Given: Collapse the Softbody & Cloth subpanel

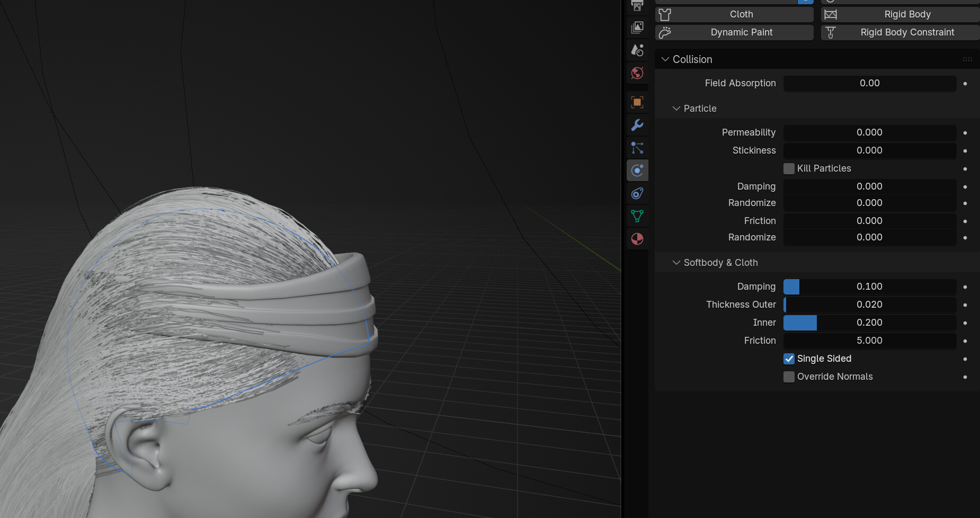Looking at the screenshot, I should click(676, 263).
